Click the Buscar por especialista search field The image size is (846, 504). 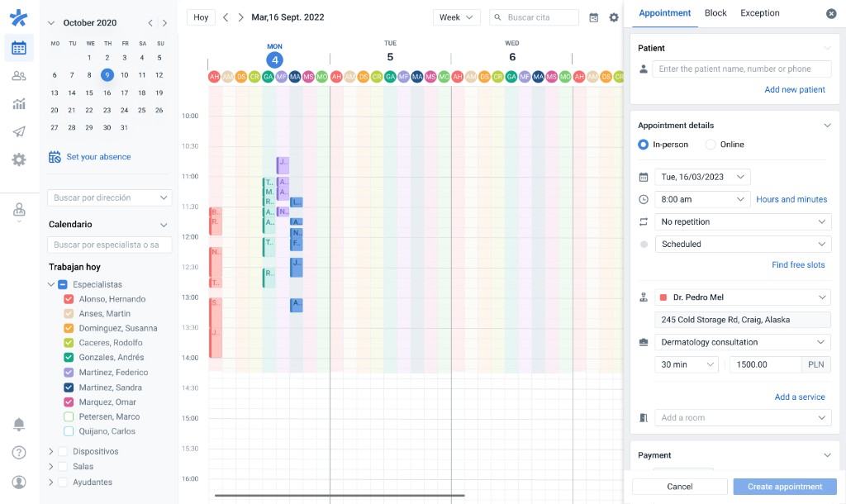coord(110,245)
